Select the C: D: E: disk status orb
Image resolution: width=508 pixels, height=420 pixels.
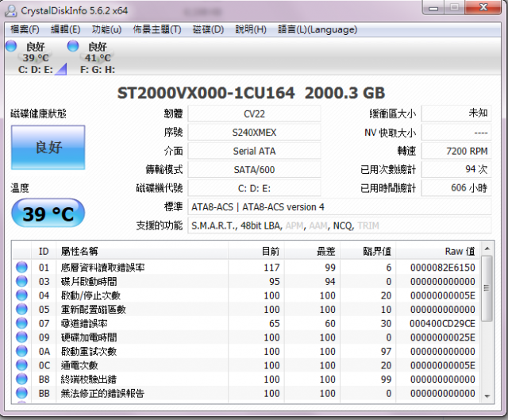click(x=11, y=46)
